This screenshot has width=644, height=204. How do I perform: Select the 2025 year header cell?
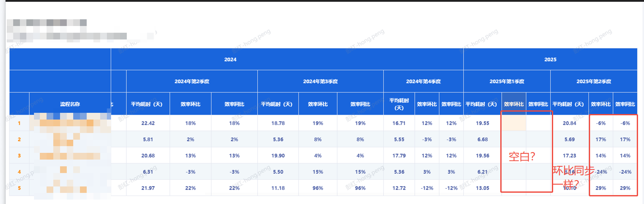click(x=550, y=59)
